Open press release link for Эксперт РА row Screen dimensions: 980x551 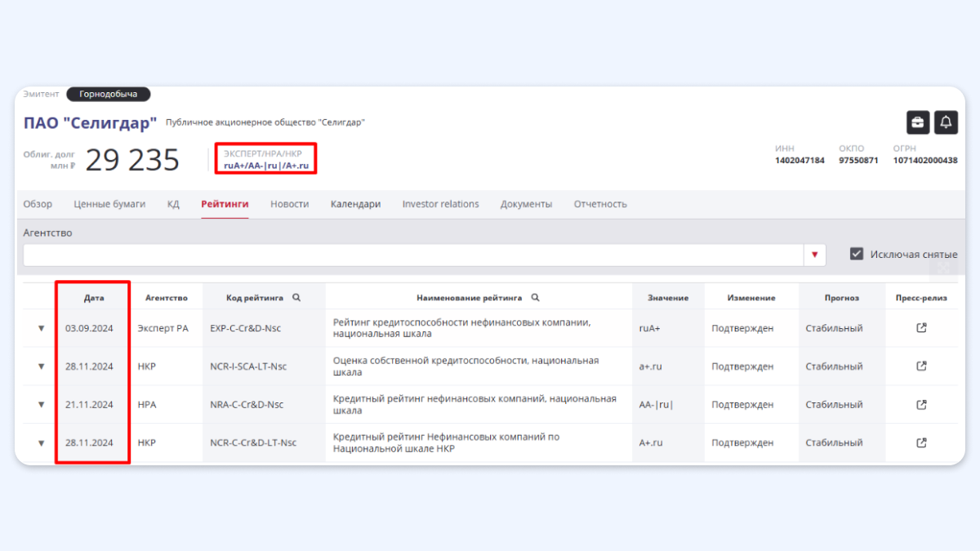coord(921,328)
